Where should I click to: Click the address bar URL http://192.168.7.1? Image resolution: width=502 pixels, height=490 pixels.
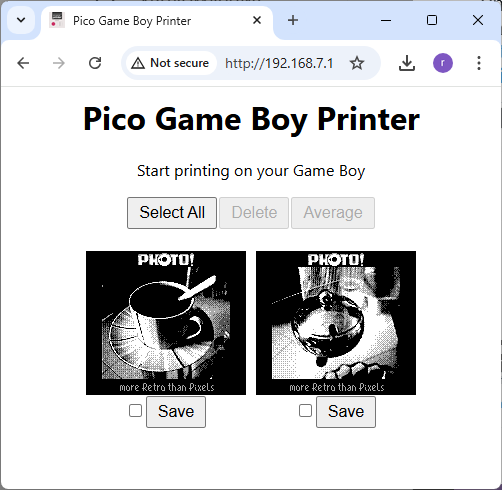(x=279, y=63)
